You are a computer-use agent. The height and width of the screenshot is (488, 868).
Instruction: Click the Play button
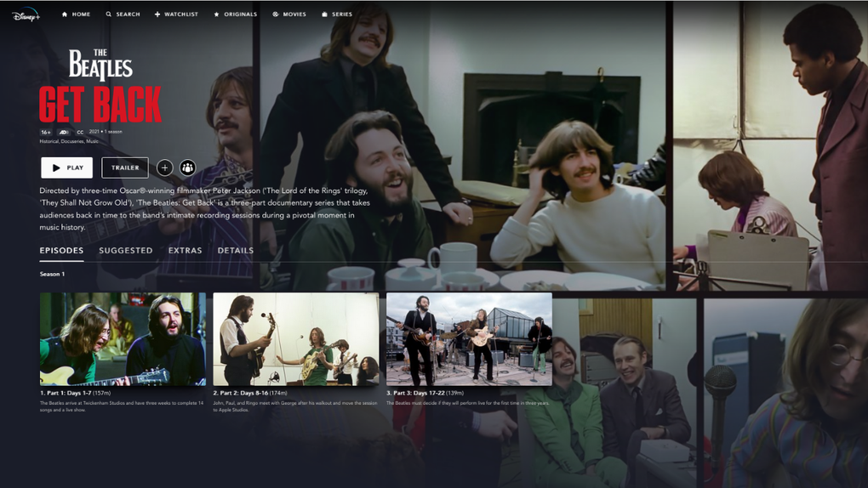click(67, 167)
